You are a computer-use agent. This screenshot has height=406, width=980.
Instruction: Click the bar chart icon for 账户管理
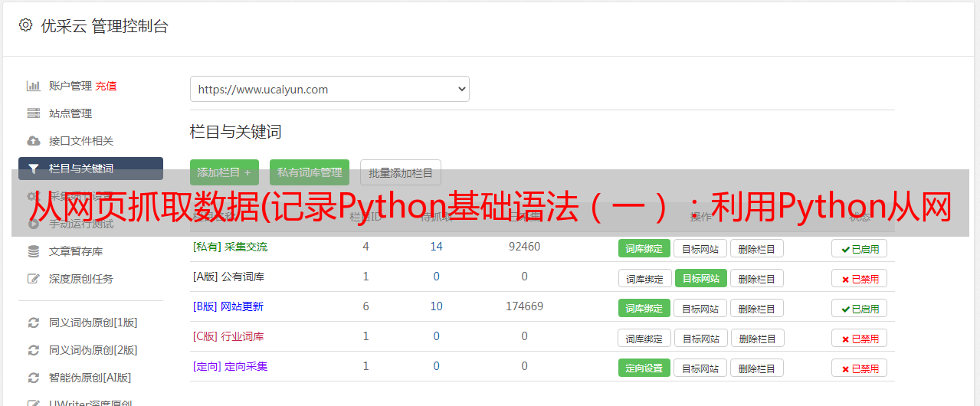(33, 86)
